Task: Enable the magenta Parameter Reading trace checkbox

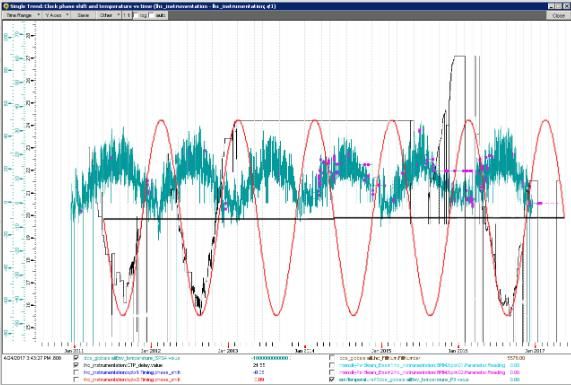Action: coord(331,372)
